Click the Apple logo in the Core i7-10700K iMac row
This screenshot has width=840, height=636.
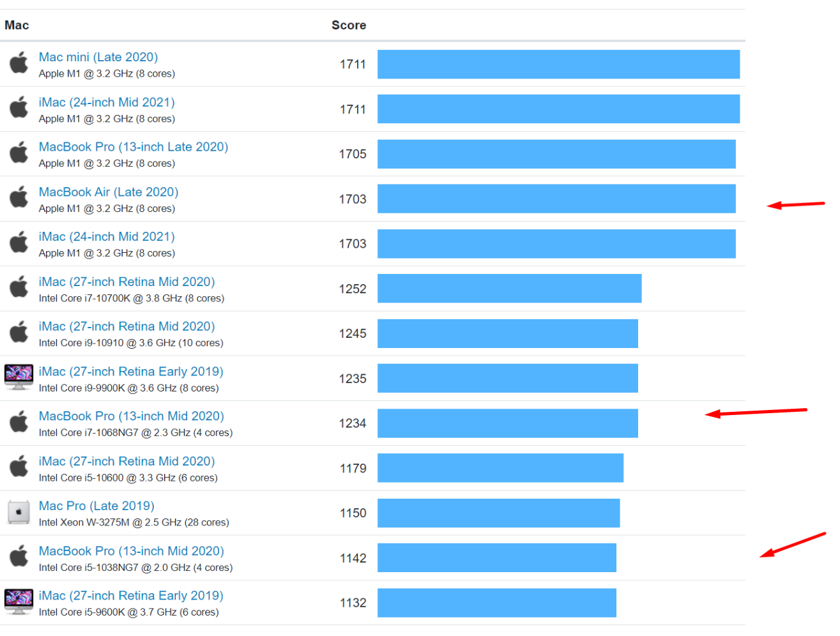(x=19, y=287)
